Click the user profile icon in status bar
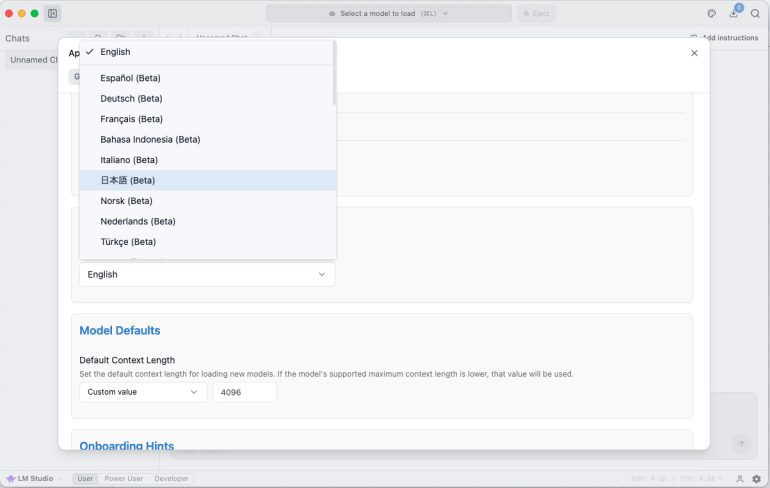 point(740,479)
